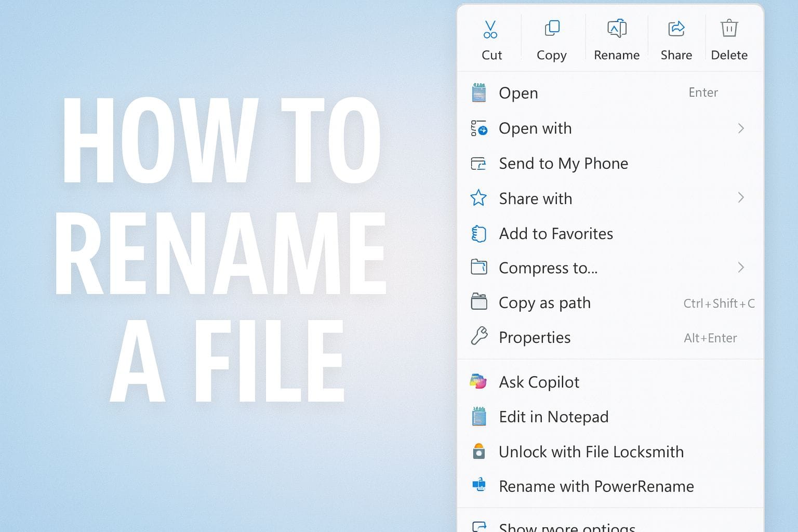Open Properties from the menu
The width and height of the screenshot is (798, 532).
click(x=535, y=337)
